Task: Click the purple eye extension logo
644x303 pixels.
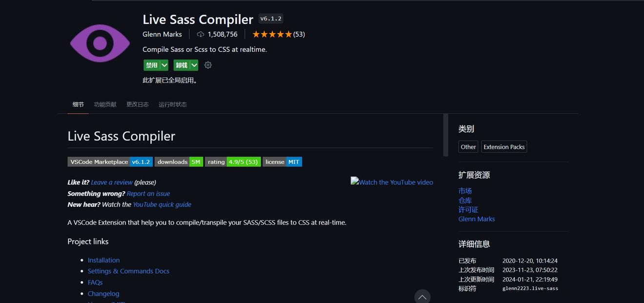Action: click(x=100, y=43)
